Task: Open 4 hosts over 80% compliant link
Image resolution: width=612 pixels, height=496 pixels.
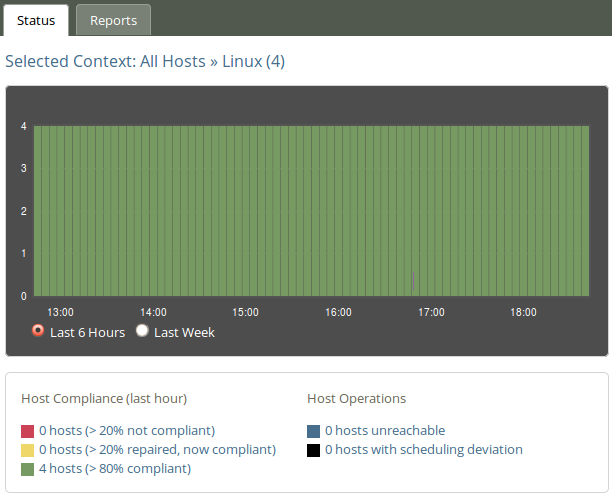Action: click(115, 468)
